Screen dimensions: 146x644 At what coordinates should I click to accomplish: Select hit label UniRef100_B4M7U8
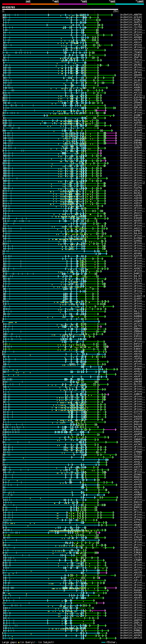click(x=131, y=117)
